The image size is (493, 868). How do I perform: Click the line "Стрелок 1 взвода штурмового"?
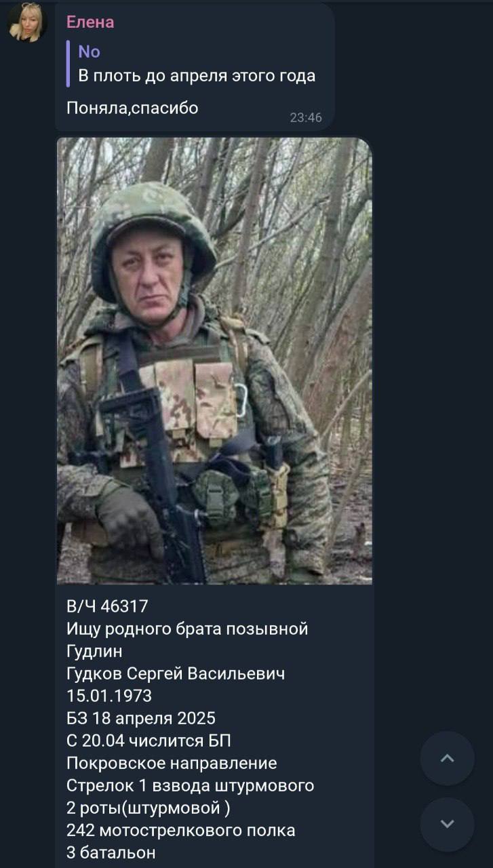(x=191, y=785)
